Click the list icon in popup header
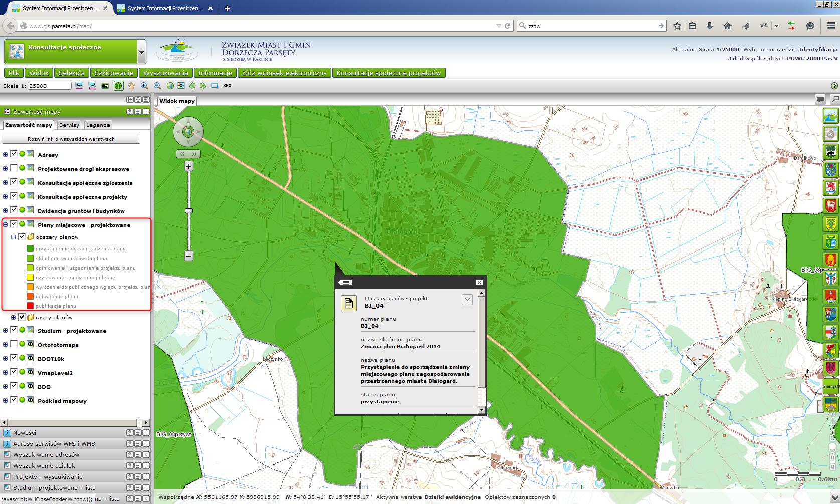Screen dimensions: 840x504 point(345,283)
